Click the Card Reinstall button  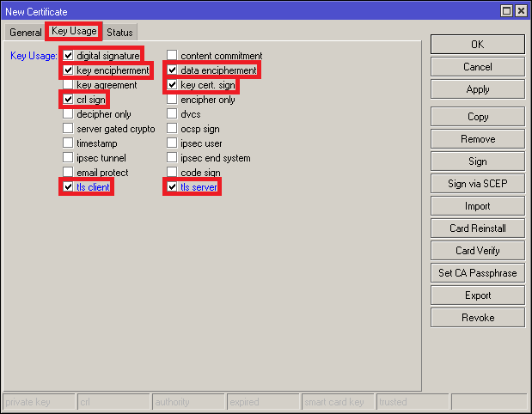point(477,228)
